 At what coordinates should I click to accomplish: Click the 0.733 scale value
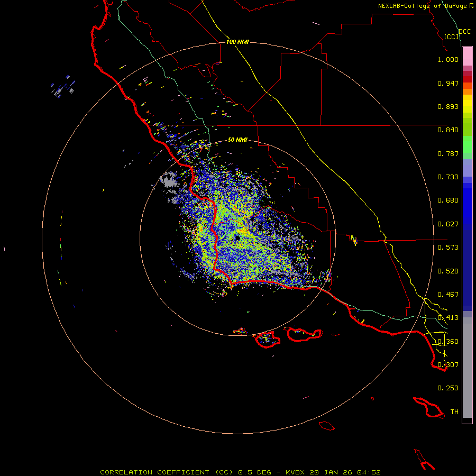pos(448,177)
